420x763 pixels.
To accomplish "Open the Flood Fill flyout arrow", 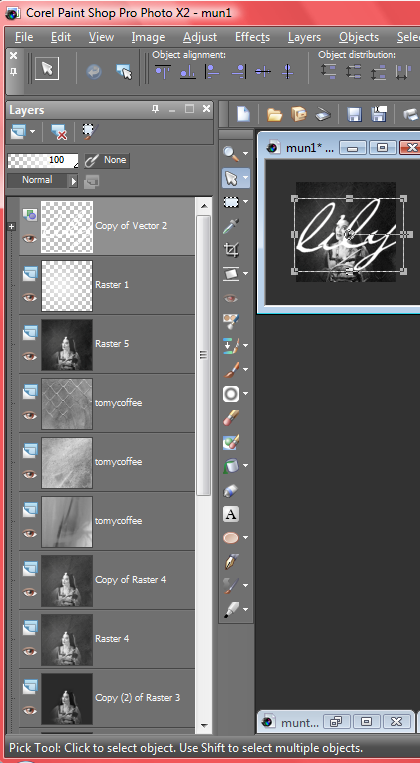I will pos(245,466).
